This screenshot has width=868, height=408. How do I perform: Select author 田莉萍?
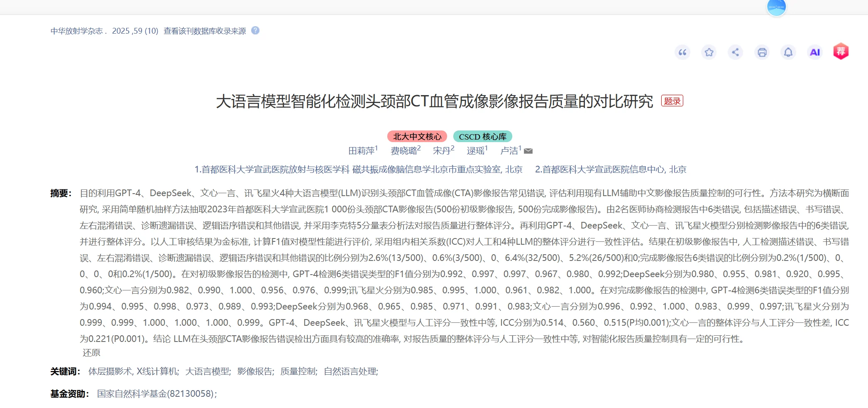pos(363,151)
